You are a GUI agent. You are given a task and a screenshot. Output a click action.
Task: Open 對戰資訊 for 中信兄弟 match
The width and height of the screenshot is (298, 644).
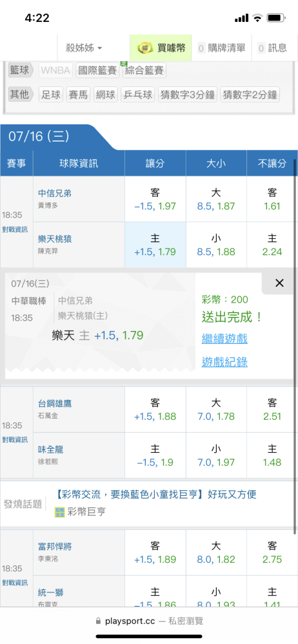click(15, 230)
